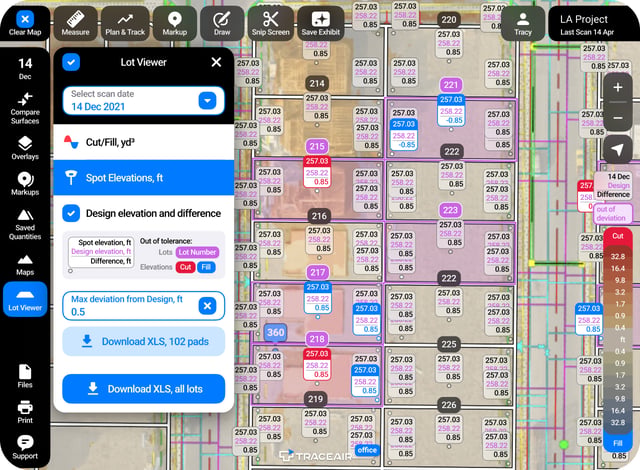Zoom in on the map
Viewport: 640px width, 470px height.
[618, 87]
